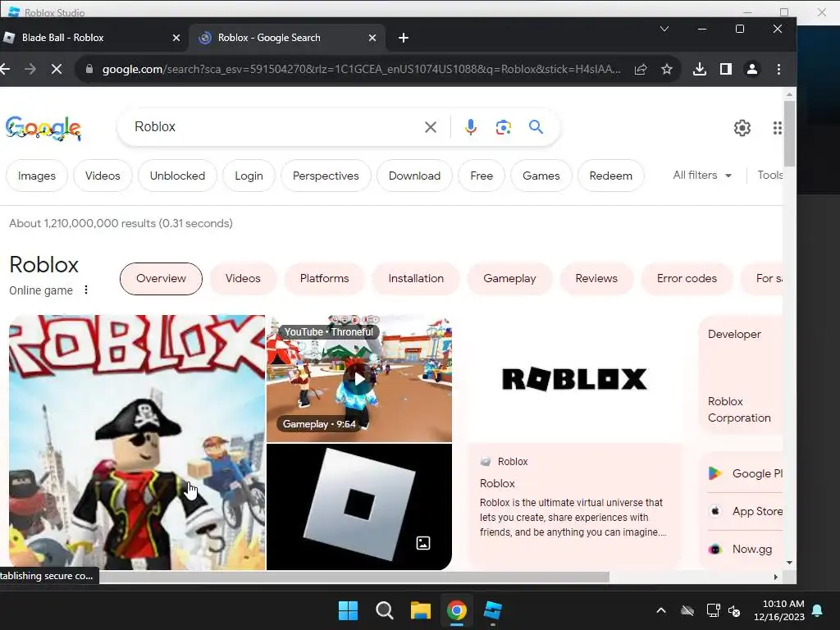Select the Download filter chip

tap(414, 176)
